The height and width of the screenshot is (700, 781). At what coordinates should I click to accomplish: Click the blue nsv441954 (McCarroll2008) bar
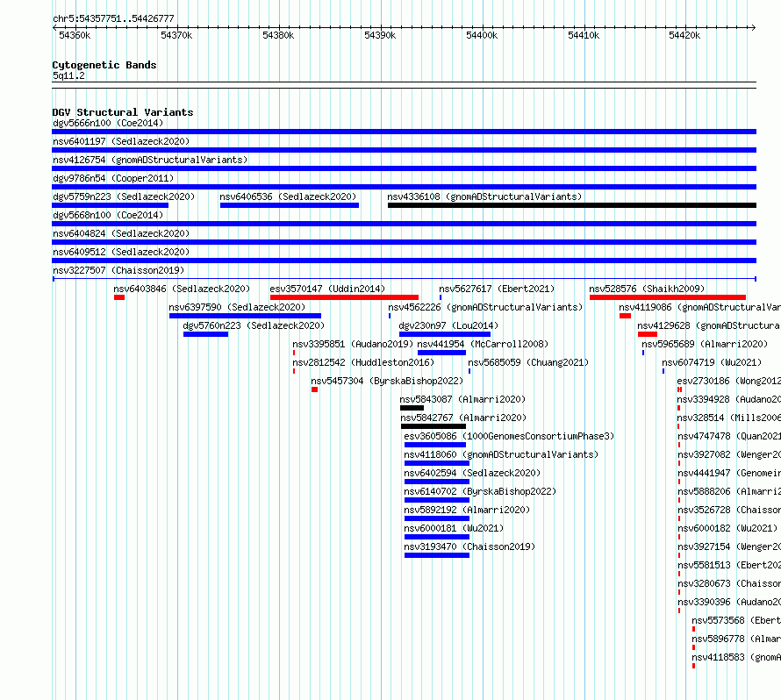441,353
